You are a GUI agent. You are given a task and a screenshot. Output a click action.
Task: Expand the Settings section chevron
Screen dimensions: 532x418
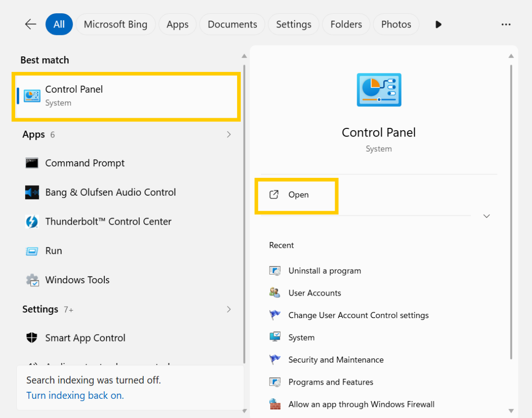[x=228, y=309]
